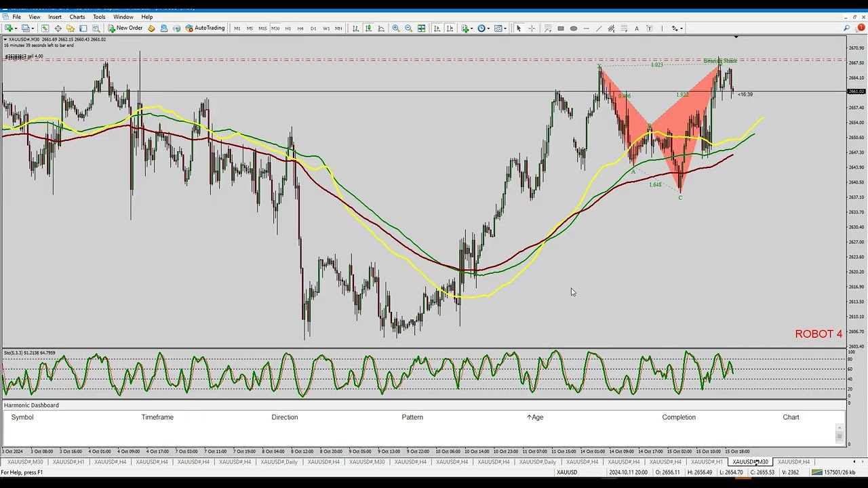
Task: Open the Charts menu
Action: tap(77, 17)
